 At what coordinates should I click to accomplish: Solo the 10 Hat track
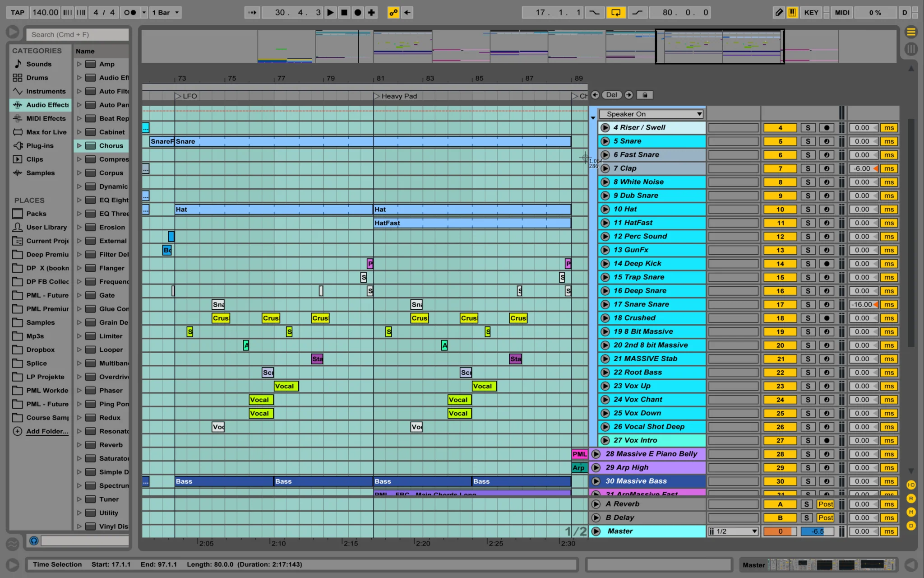click(x=808, y=210)
